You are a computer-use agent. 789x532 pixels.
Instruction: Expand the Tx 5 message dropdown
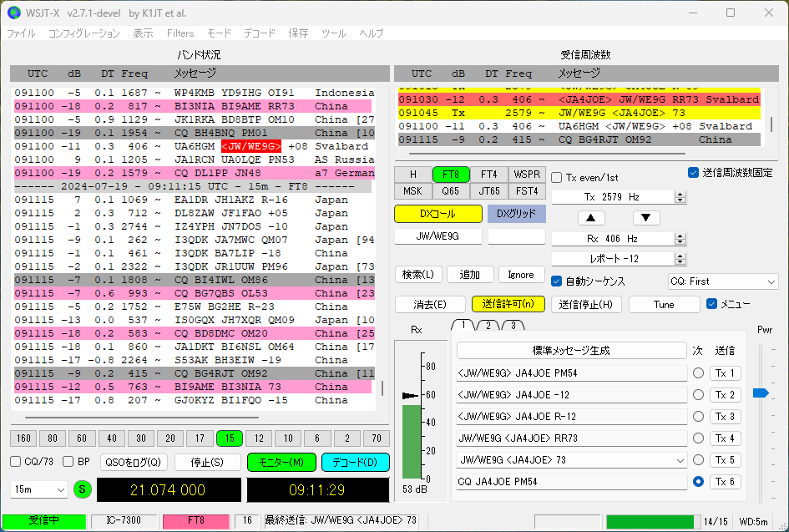pyautogui.click(x=680, y=460)
